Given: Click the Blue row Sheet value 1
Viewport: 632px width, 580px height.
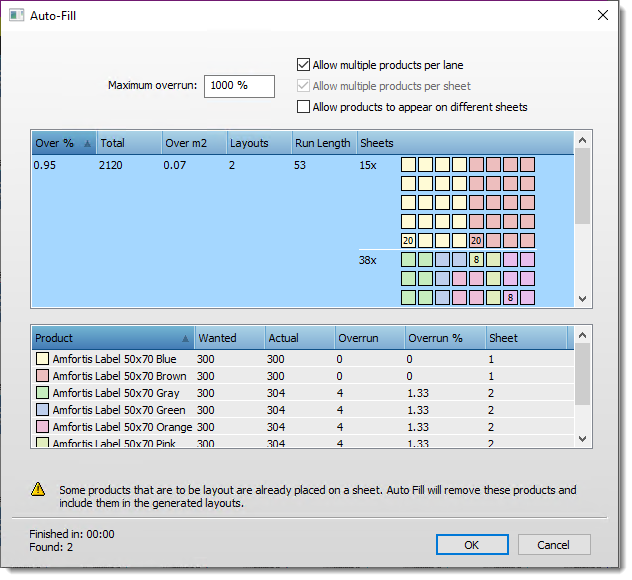Looking at the screenshot, I should pyautogui.click(x=491, y=359).
